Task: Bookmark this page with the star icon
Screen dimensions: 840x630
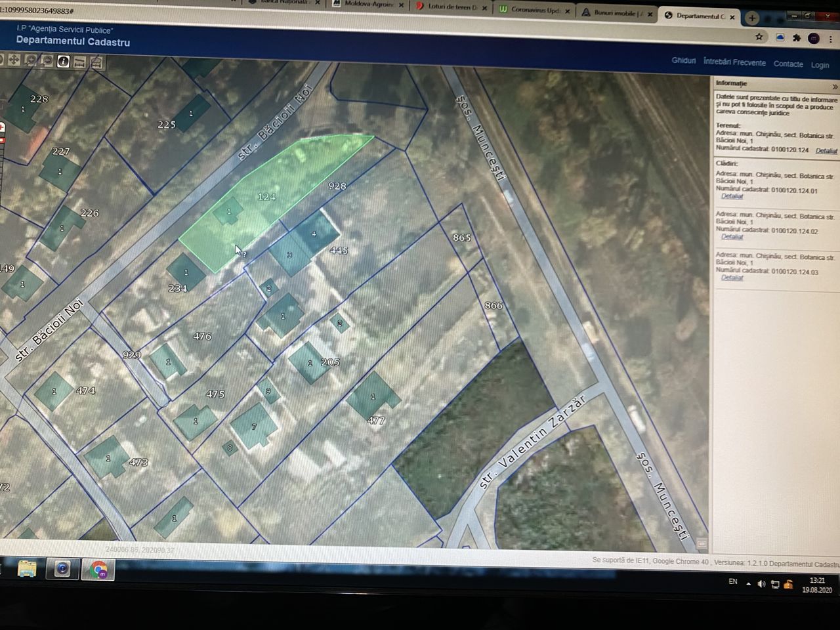Action: pos(759,37)
